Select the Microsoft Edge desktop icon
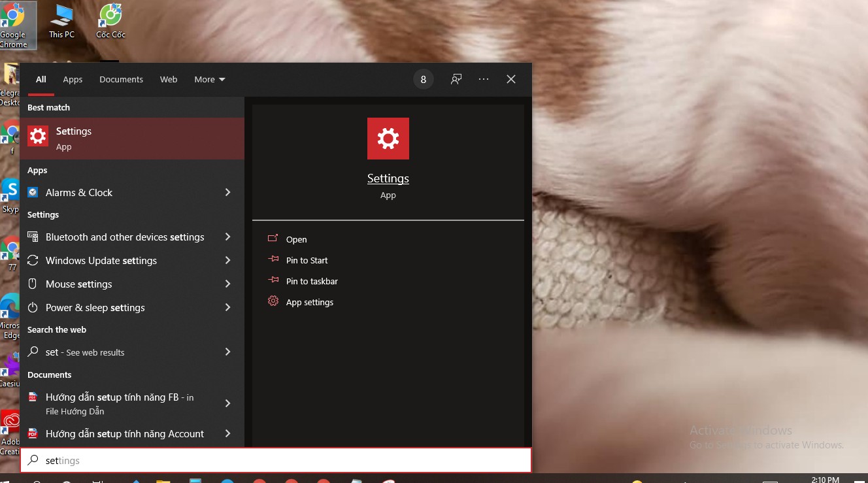This screenshot has width=868, height=483. point(10,316)
